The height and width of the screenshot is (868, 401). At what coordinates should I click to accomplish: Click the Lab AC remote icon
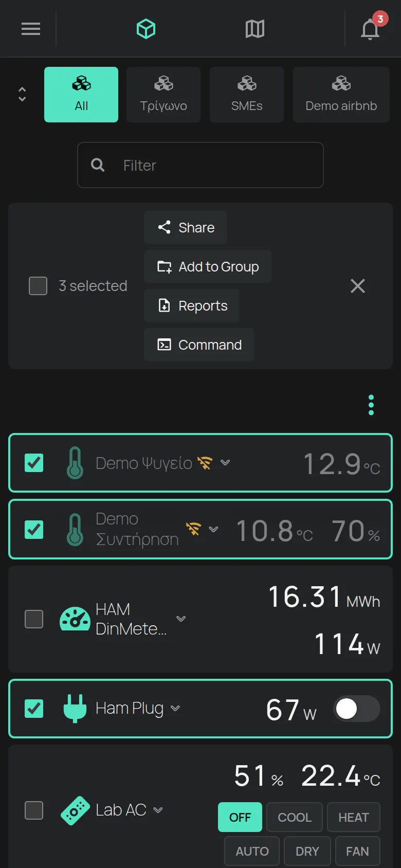click(x=75, y=810)
